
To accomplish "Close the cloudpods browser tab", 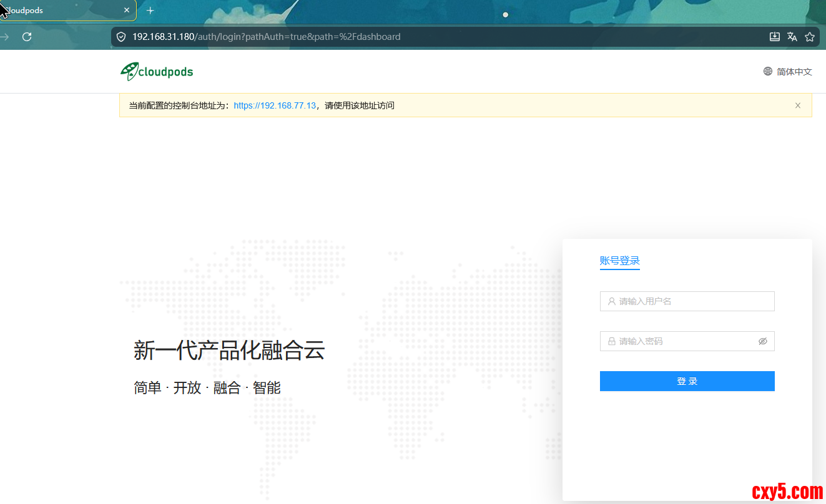I will click(127, 11).
